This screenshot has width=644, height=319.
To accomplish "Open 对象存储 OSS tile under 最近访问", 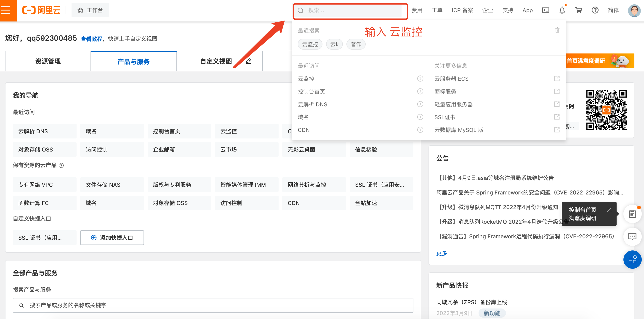I will [x=45, y=149].
